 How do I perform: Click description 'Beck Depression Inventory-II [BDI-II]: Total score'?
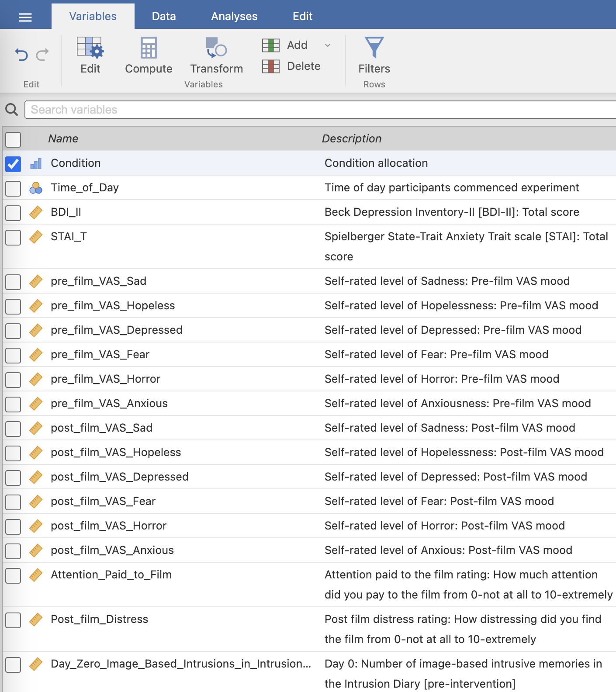[452, 212]
